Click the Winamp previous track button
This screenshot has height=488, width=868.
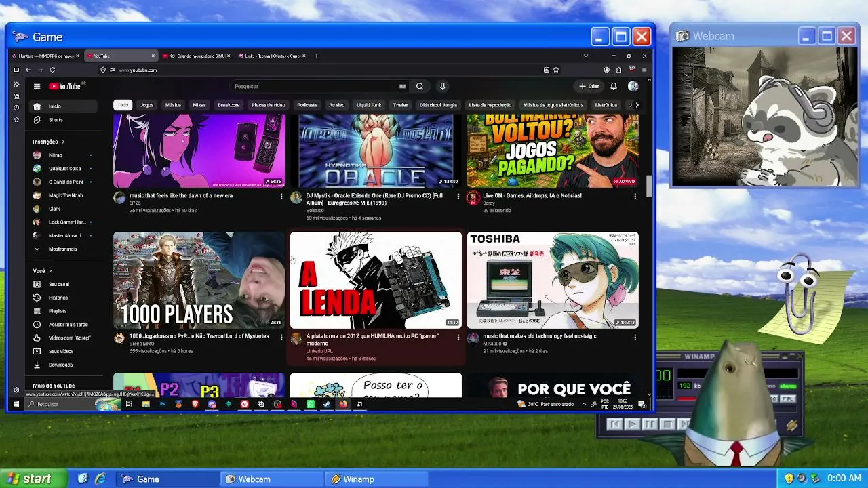tap(614, 424)
